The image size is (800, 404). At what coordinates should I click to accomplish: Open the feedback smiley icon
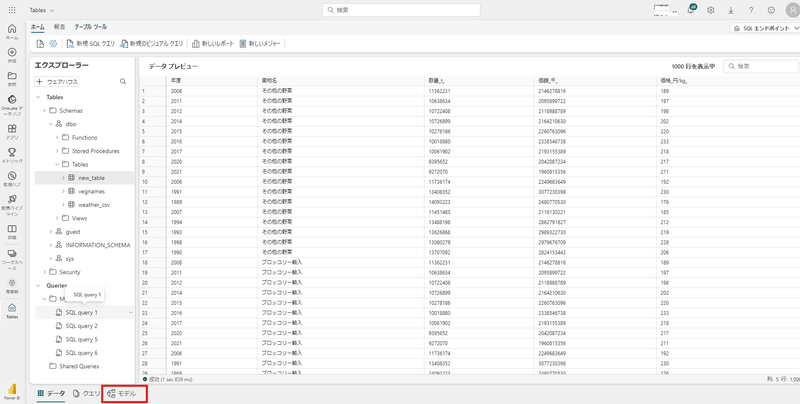[771, 10]
